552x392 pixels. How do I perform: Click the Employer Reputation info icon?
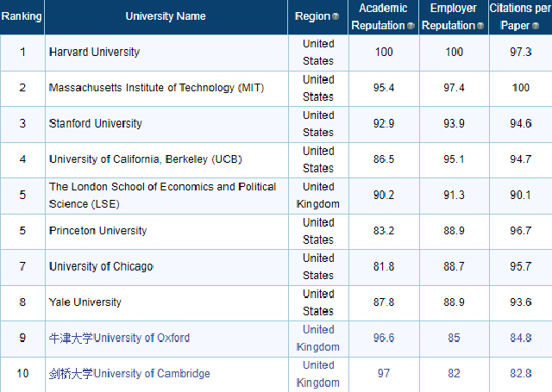[481, 26]
